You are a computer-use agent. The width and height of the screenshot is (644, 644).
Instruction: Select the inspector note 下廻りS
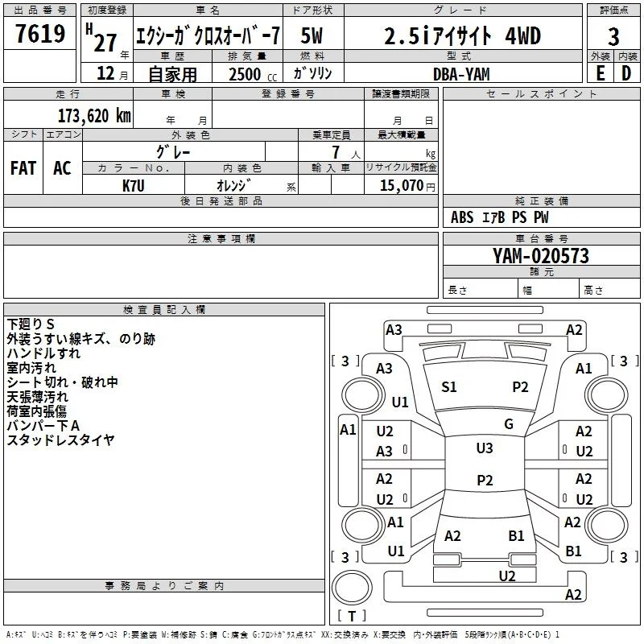[x=31, y=324]
